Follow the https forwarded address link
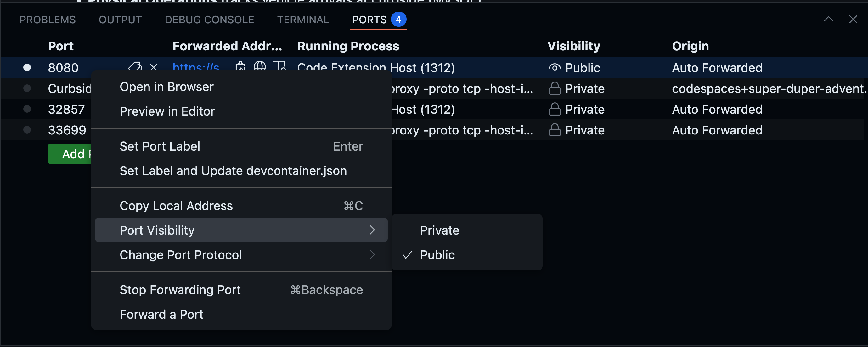Screen dimensions: 868x347 coord(195,67)
